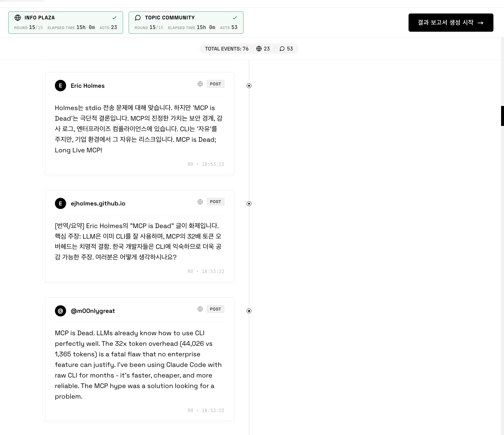The width and height of the screenshot is (504, 435).
Task: Select the TOPIC COMMUNITY panel tab
Action: point(186,23)
